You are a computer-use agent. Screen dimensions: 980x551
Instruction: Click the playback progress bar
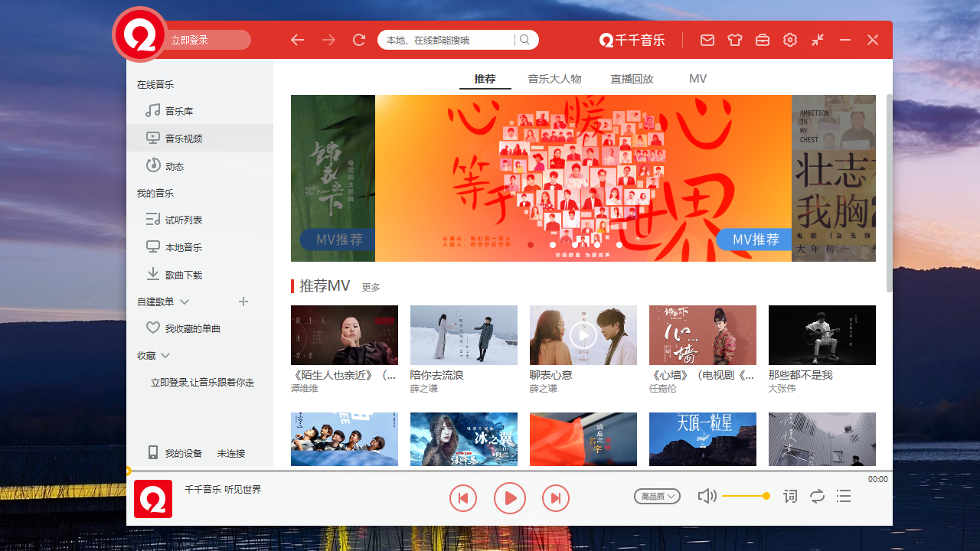[x=509, y=471]
